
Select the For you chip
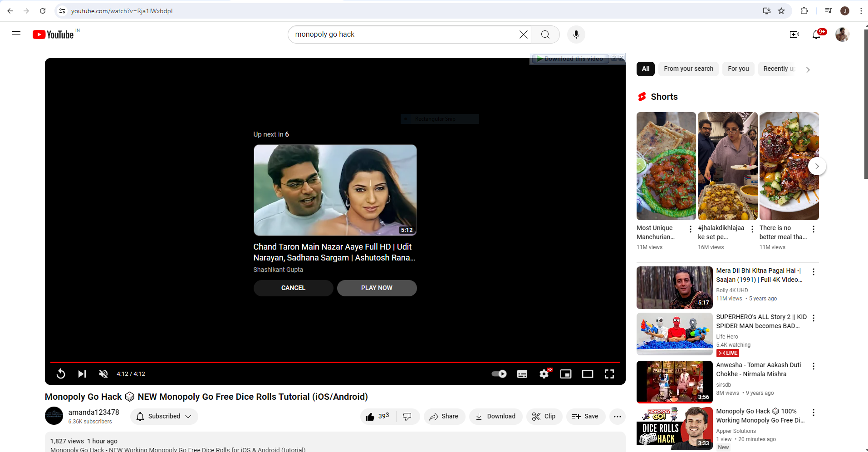(x=738, y=69)
